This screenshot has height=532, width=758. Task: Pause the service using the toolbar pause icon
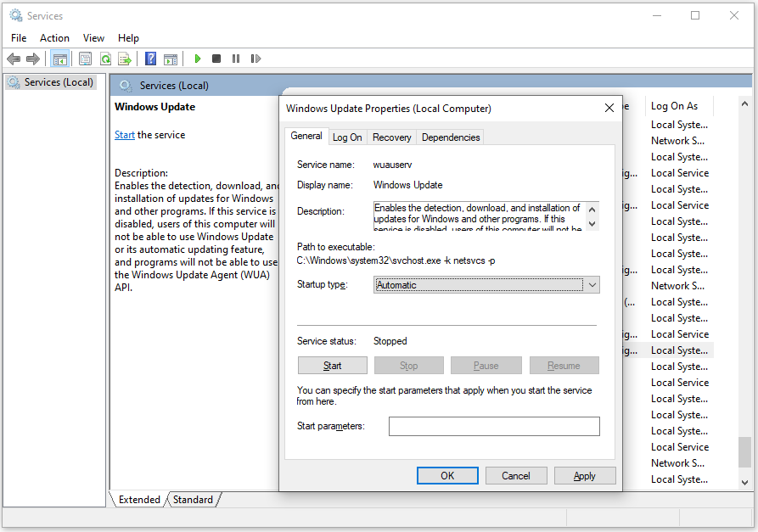point(236,59)
